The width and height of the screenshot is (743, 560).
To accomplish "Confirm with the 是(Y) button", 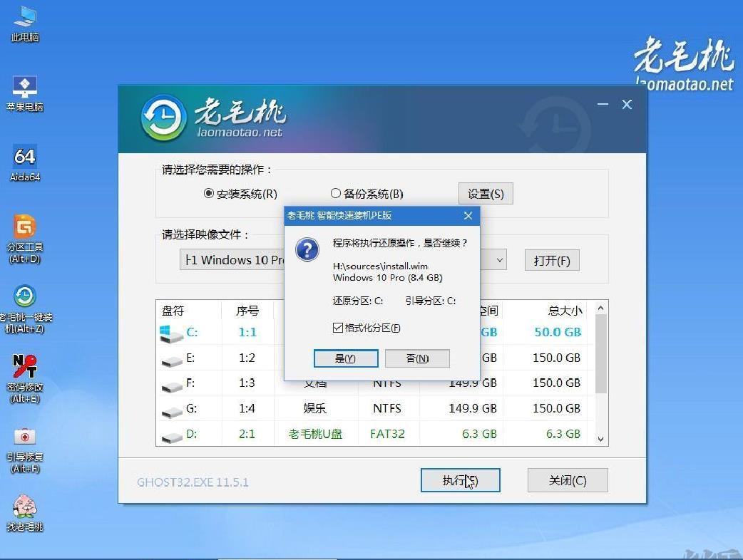I will [346, 358].
